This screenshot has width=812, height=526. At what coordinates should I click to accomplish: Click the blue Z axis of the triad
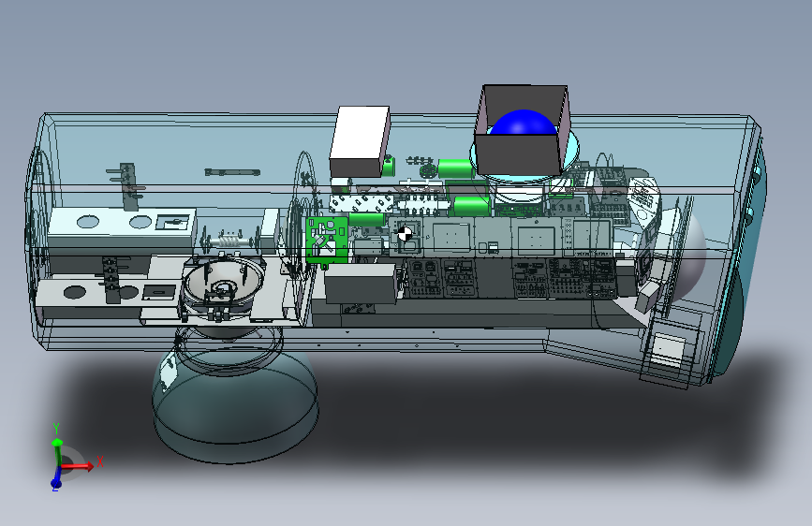56,479
